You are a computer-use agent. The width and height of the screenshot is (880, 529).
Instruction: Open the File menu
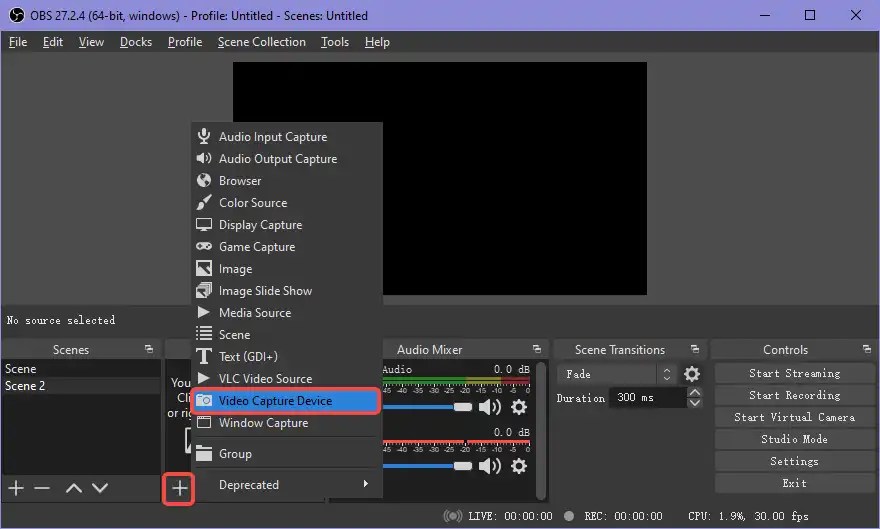point(18,42)
